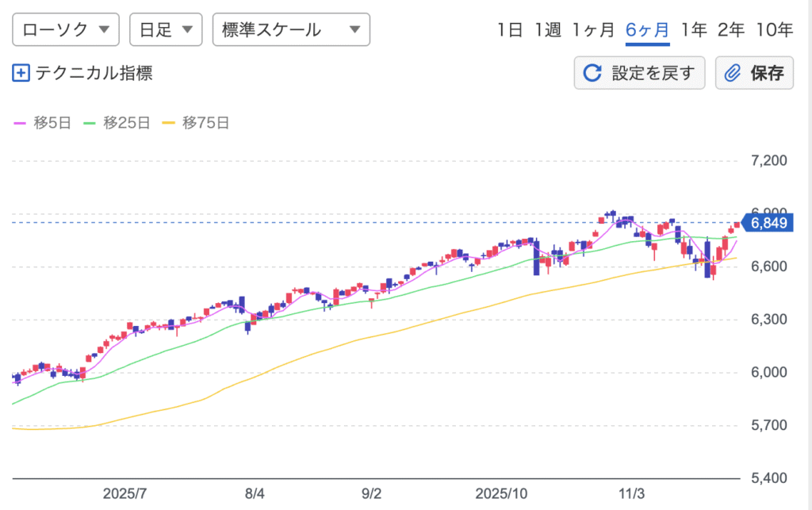Open the 標準スケール scale dropdown
Image resolution: width=812 pixels, height=510 pixels.
(291, 30)
